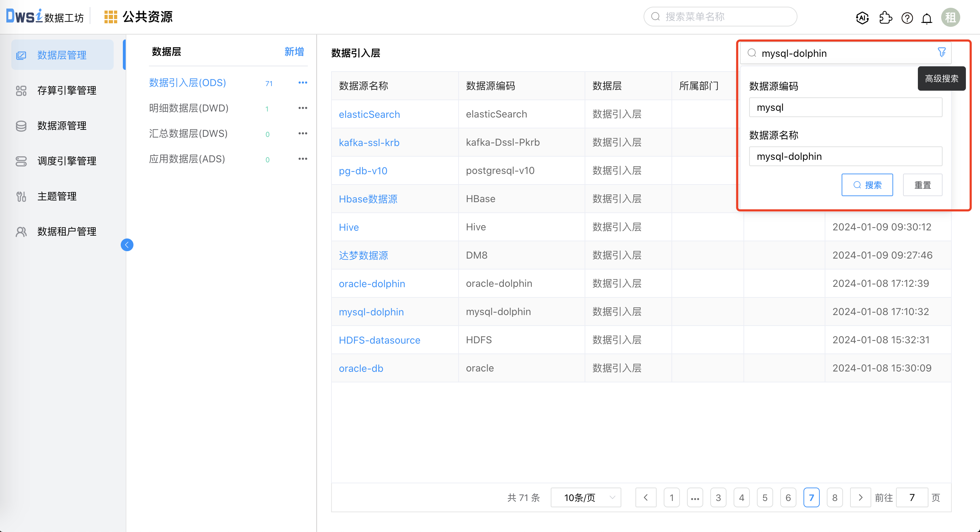Open the 10条/页 page size dropdown
The height and width of the screenshot is (532, 980).
click(x=586, y=497)
